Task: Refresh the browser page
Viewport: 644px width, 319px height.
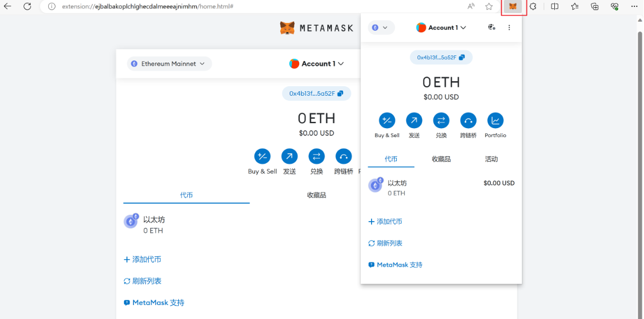Action: [x=27, y=7]
